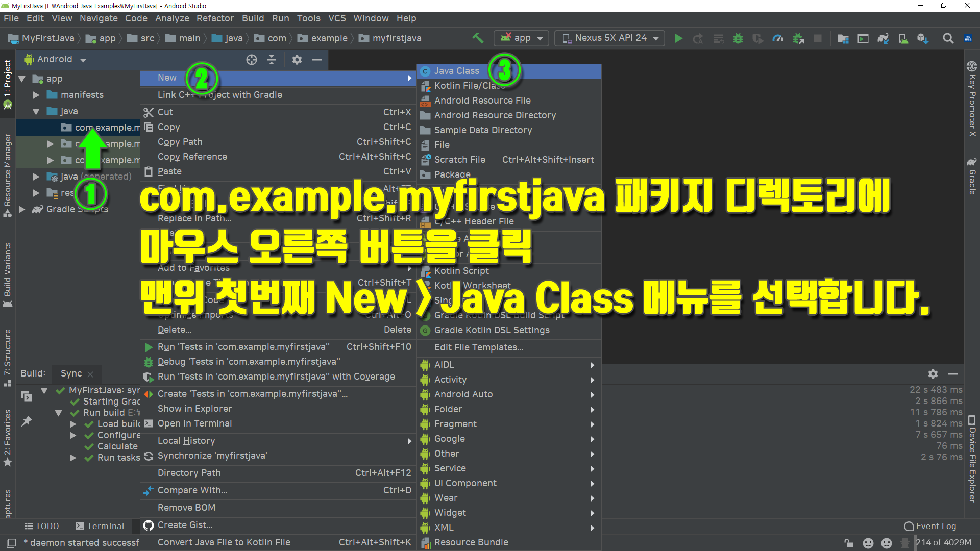The width and height of the screenshot is (980, 551).
Task: Click Copy Path in context menu
Action: 279,142
